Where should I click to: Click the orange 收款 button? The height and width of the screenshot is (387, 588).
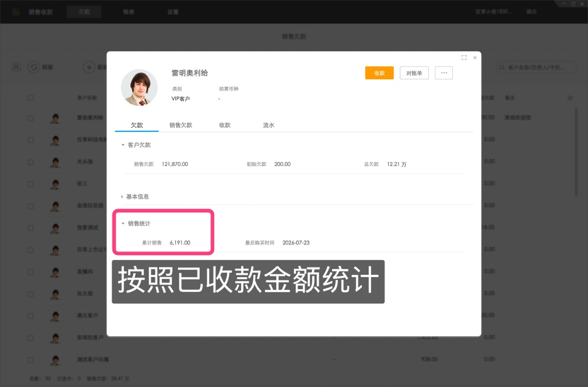tap(379, 73)
